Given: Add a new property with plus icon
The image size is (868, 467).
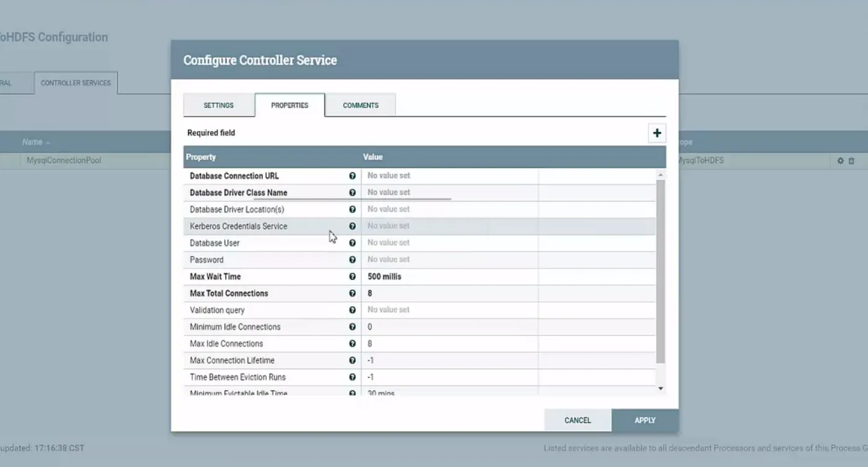Looking at the screenshot, I should tap(657, 133).
